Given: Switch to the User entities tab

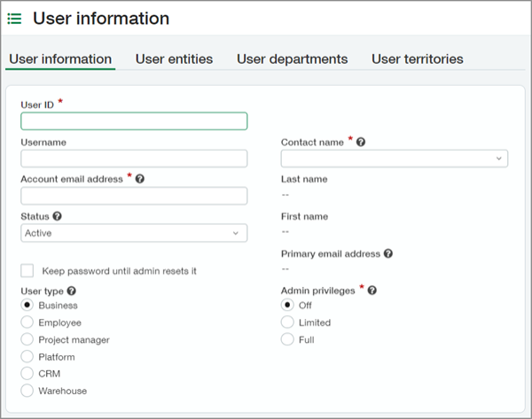Looking at the screenshot, I should point(174,59).
